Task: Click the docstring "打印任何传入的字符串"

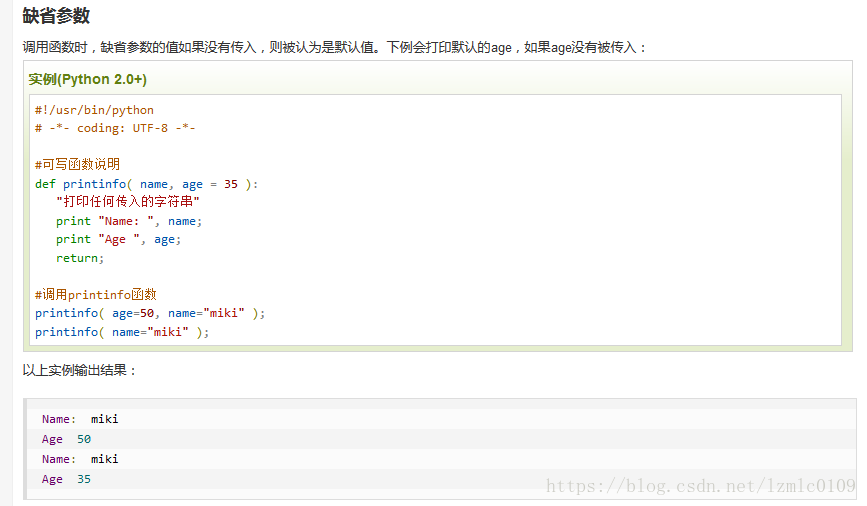Action: click(128, 202)
